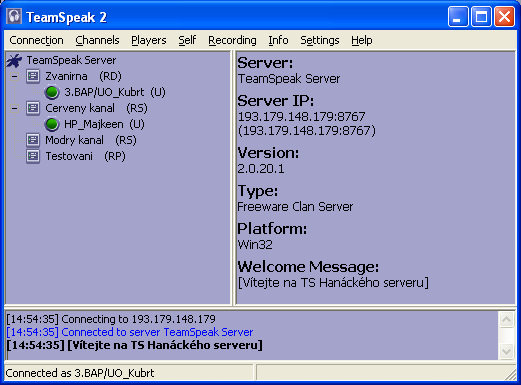
Task: Click the log scrollbar up arrow
Action: pyautogui.click(x=506, y=320)
